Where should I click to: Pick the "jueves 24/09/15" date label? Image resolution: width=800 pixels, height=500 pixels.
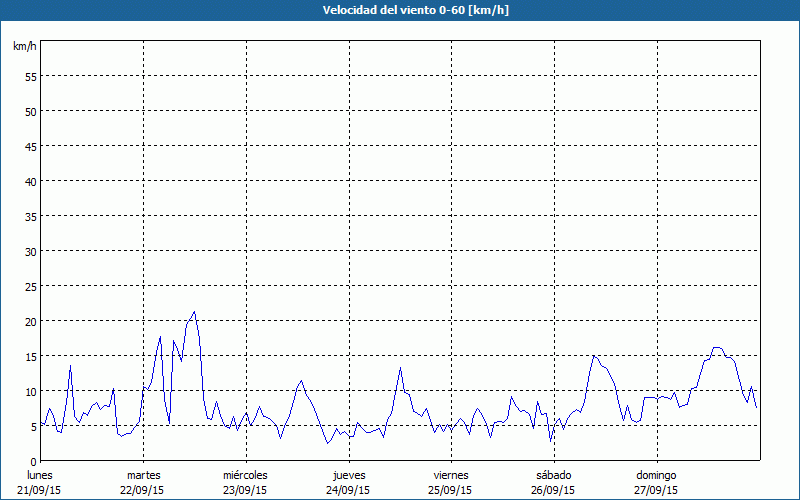(348, 482)
